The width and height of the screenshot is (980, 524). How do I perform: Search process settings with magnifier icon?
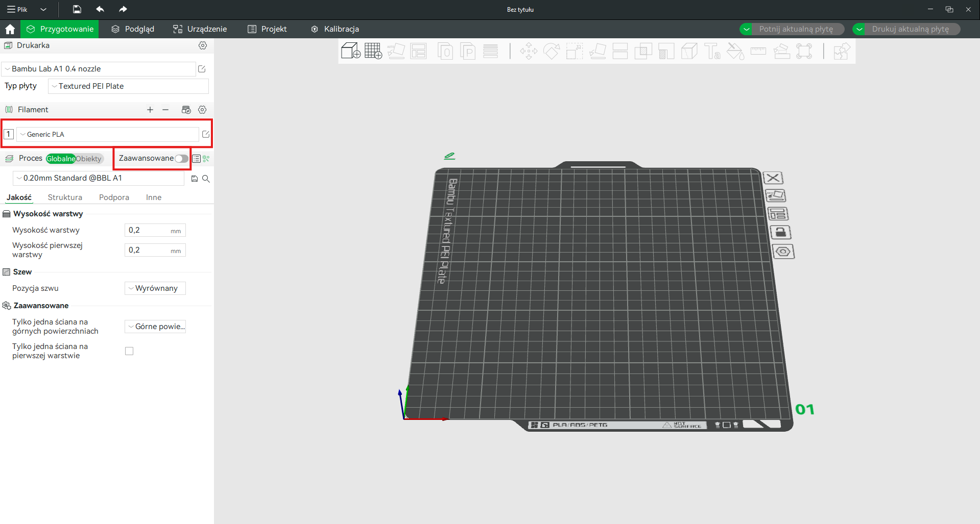point(206,179)
